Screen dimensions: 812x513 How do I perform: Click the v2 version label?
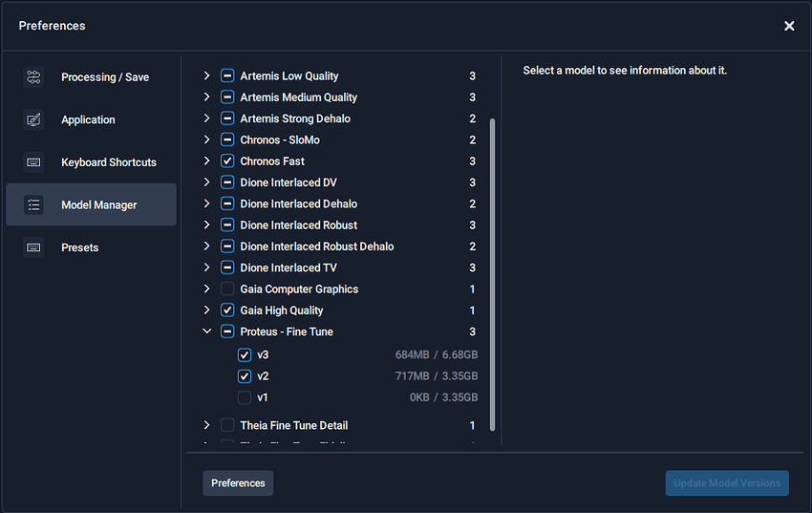click(263, 376)
